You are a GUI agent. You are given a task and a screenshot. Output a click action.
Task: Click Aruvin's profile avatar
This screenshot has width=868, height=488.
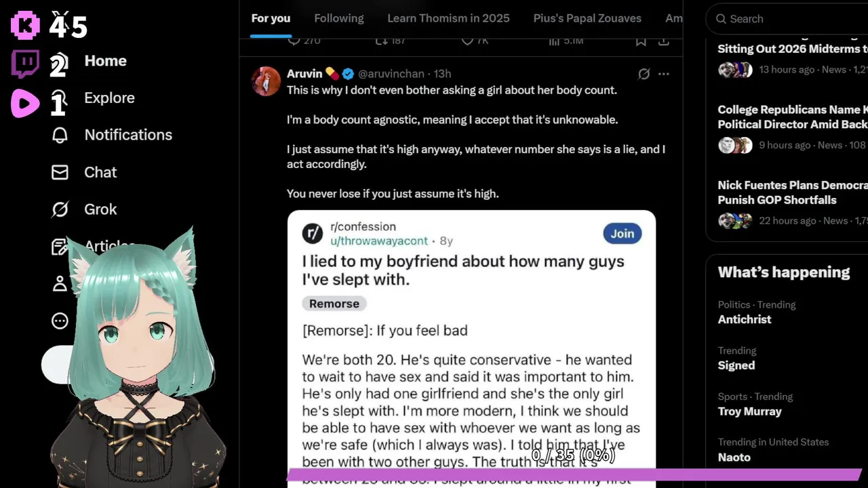pyautogui.click(x=266, y=81)
